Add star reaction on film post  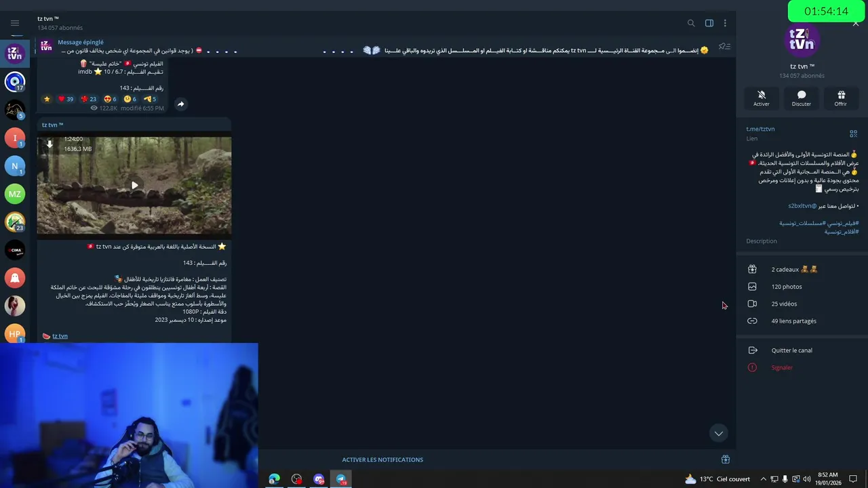click(47, 99)
